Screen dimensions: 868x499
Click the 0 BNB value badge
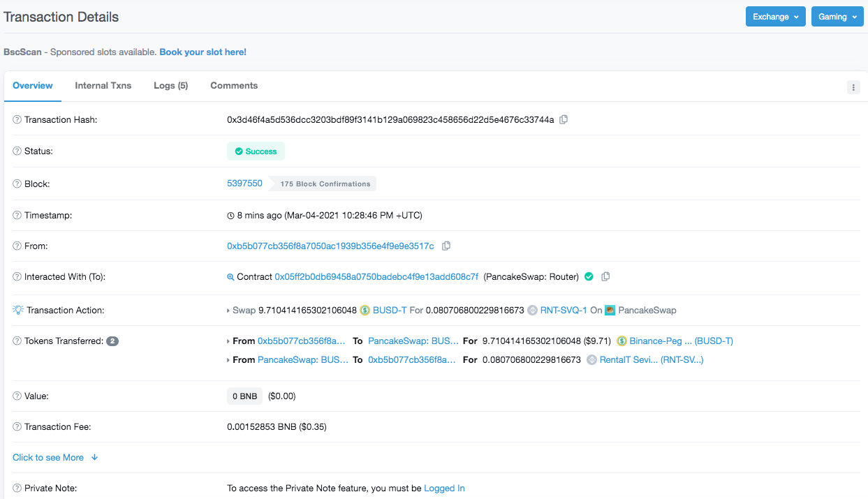pyautogui.click(x=244, y=396)
